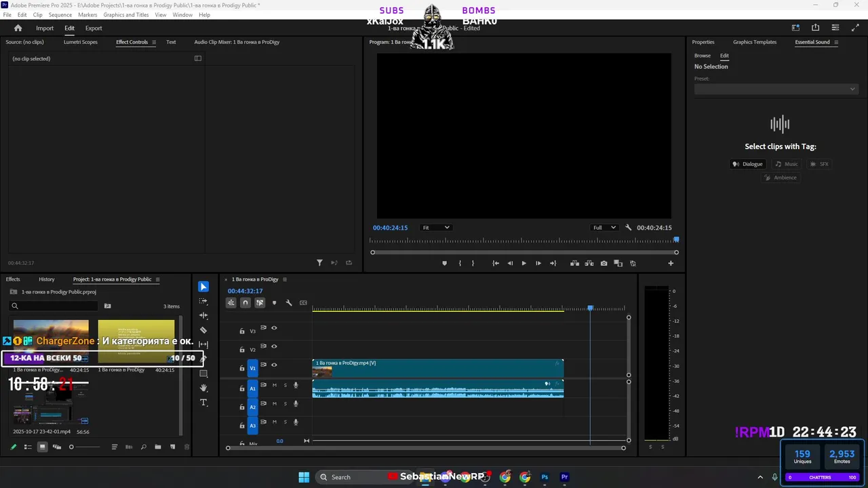Screen dimensions: 868x488
Task: Click Find magnifier at Project panel bottom
Action: click(143, 447)
